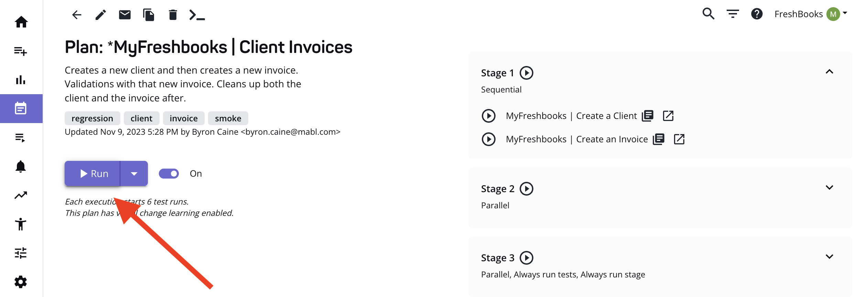Click the green M user avatar
The height and width of the screenshot is (297, 868).
point(833,14)
